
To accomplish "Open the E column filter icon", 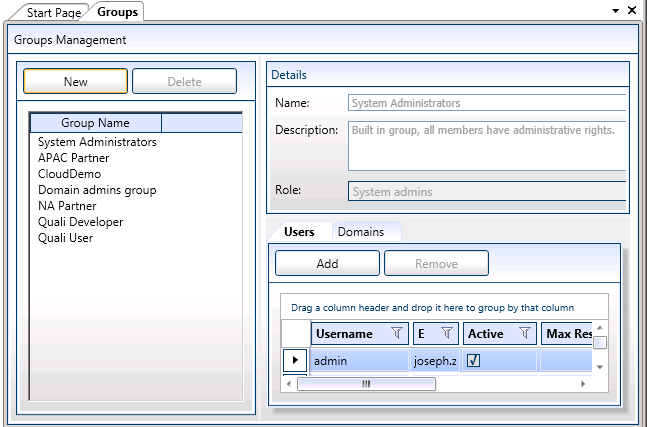I will point(447,333).
